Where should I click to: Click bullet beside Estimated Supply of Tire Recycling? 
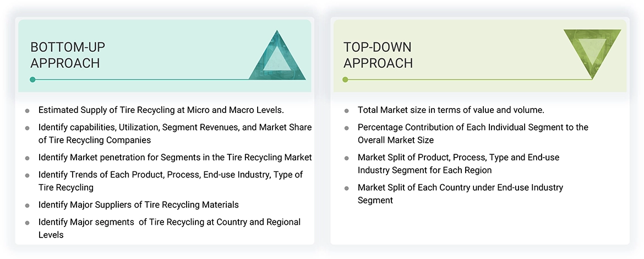pos(28,111)
